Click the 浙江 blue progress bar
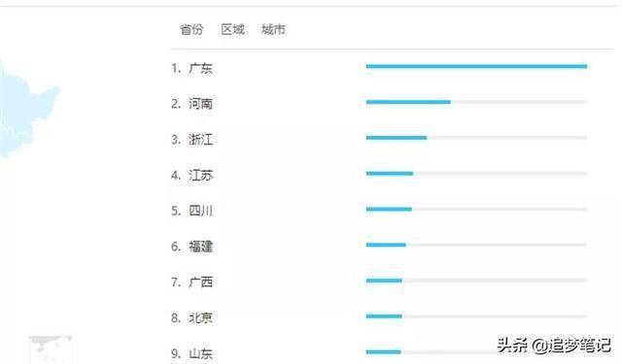Screen dimensions: 622x364 397,138
